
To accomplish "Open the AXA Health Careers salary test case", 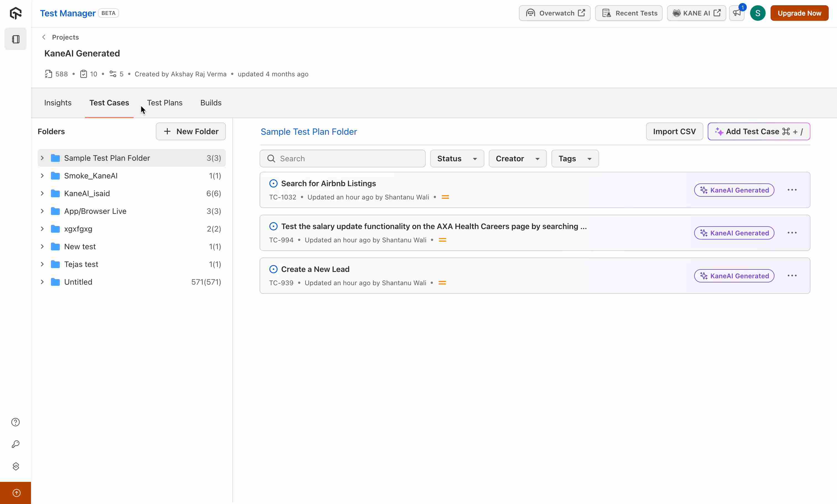I will coord(434,226).
